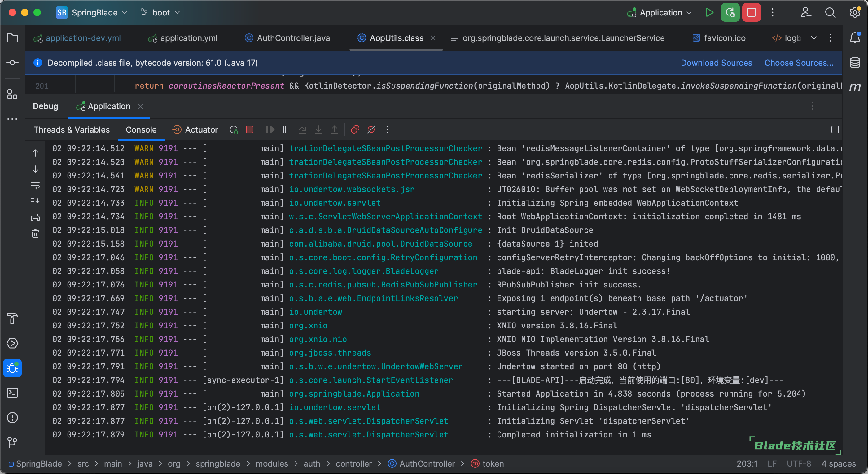868x474 pixels.
Task: Toggle Mute Breakpoints icon
Action: 371,130
